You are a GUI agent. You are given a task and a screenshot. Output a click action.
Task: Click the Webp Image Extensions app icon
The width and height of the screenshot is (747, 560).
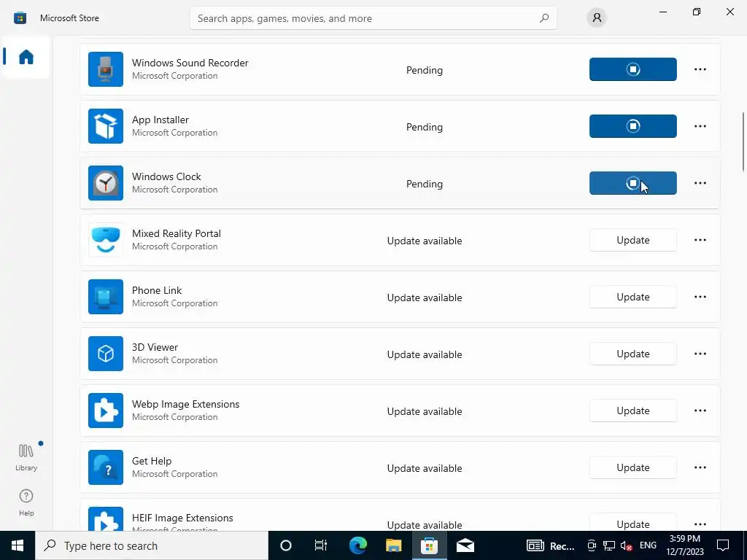[x=106, y=411]
